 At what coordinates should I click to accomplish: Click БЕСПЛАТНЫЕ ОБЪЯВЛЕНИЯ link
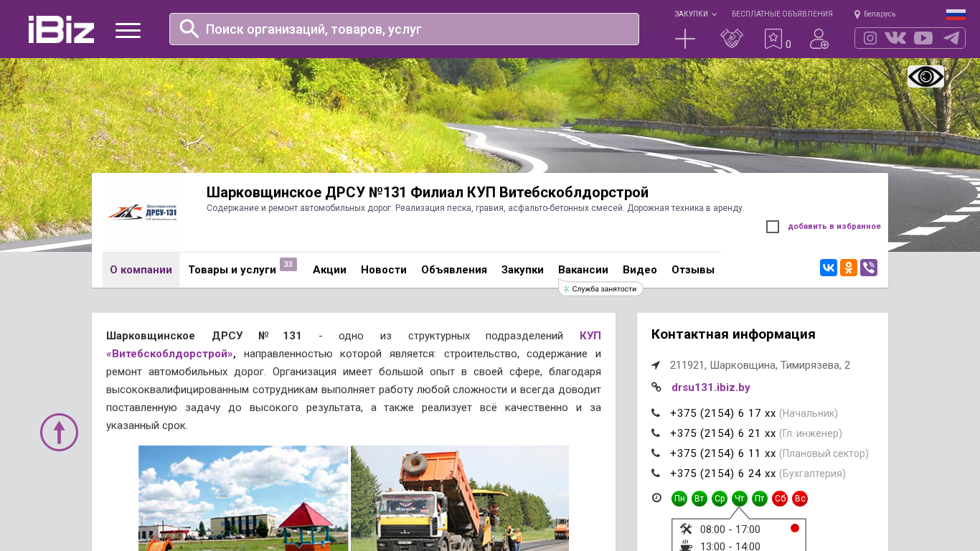tap(782, 14)
